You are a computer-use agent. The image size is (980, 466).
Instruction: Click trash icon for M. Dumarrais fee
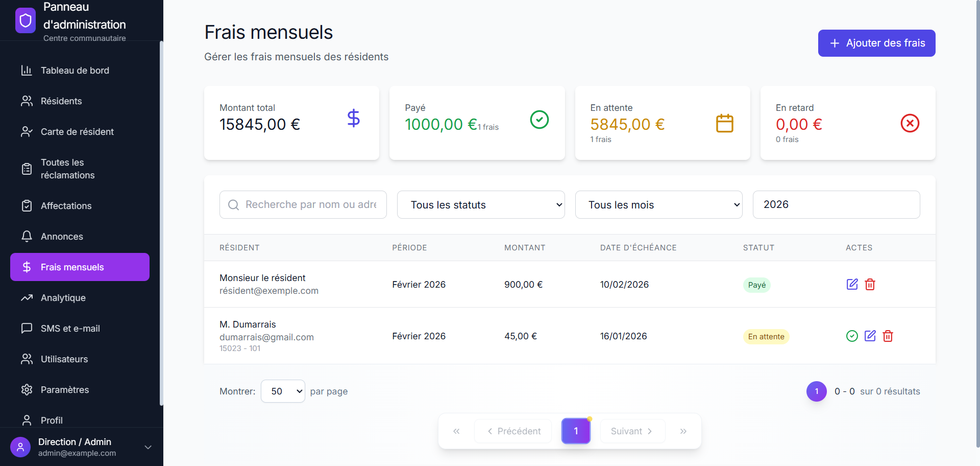coord(888,336)
